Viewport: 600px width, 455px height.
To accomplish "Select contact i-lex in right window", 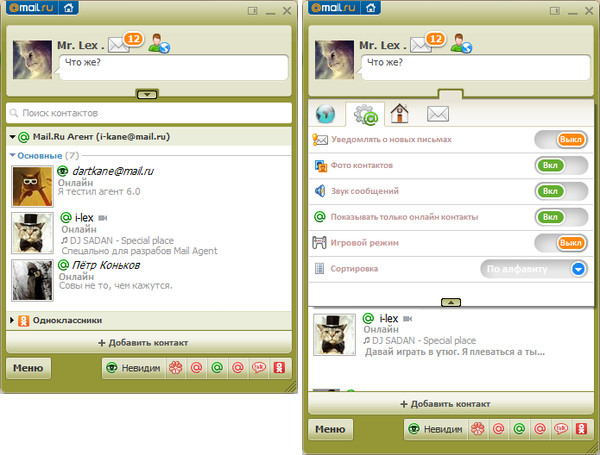I will tap(451, 335).
